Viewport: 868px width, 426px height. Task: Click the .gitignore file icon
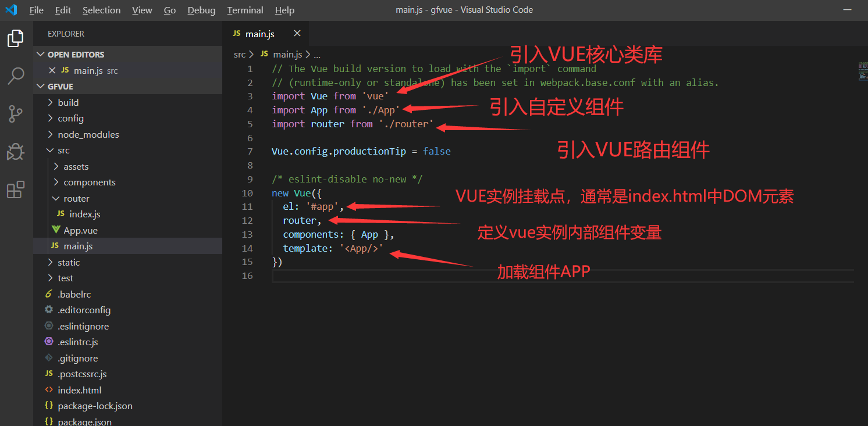click(x=49, y=358)
